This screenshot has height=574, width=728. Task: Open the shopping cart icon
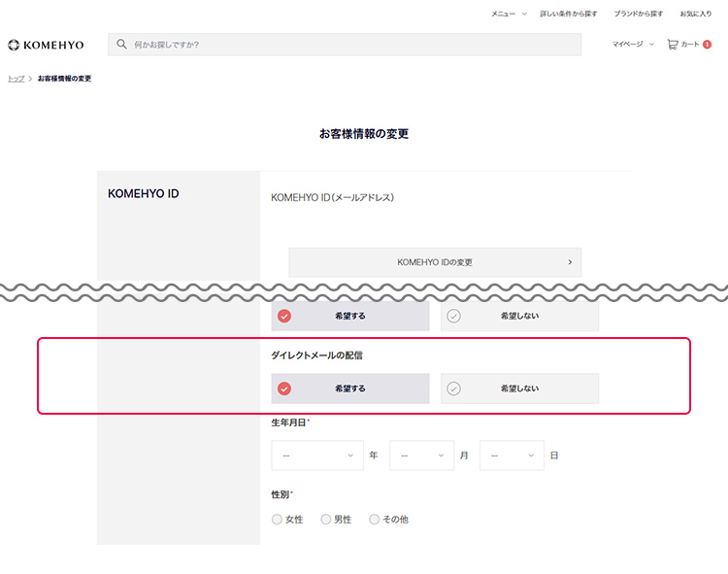click(x=673, y=44)
